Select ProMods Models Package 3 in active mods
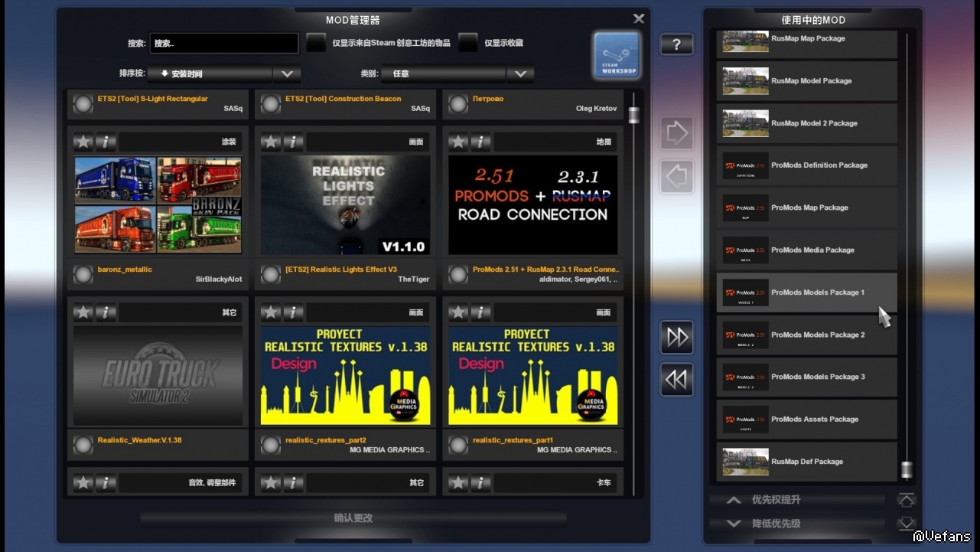The image size is (980, 552). (x=807, y=377)
